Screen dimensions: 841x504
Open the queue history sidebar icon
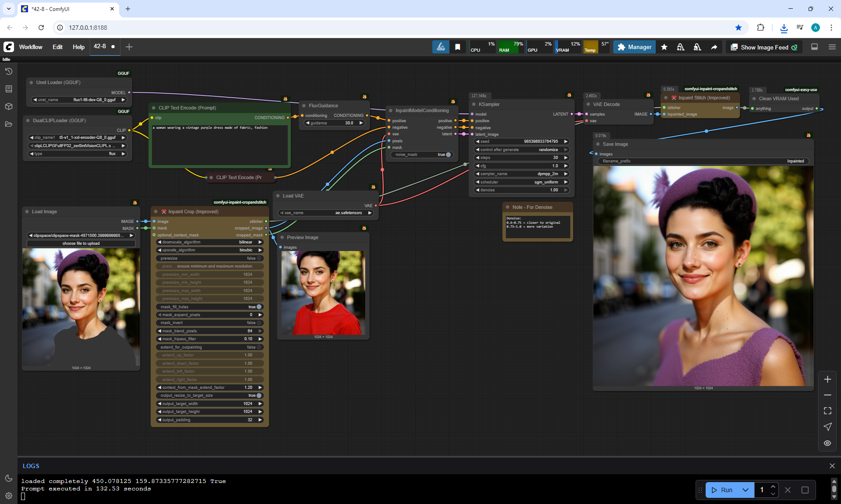(9, 71)
